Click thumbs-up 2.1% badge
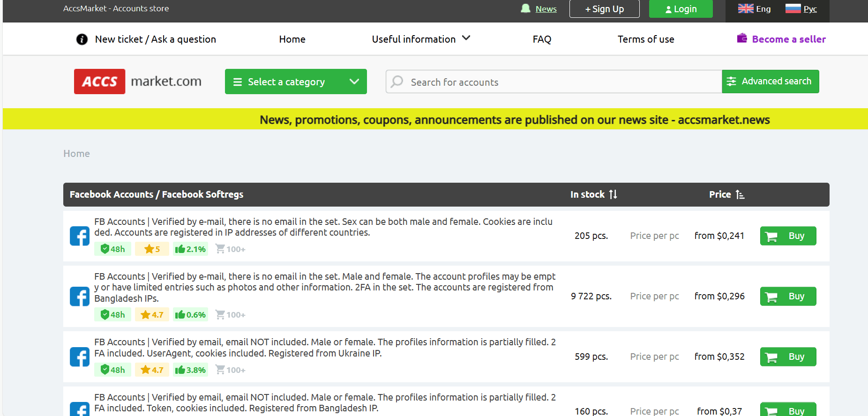868x416 pixels. tap(191, 249)
